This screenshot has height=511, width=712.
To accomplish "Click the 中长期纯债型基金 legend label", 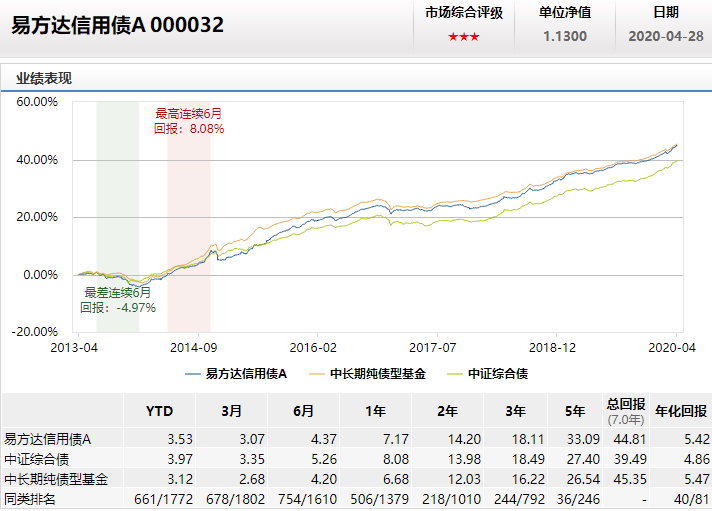I will (x=378, y=374).
